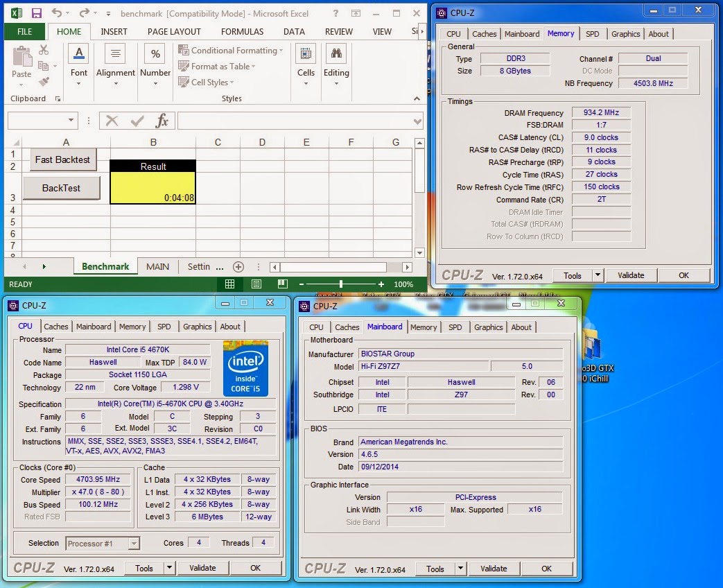Screen dimensions: 723x588
Task: Open the Editing binoculars group button
Action: [336, 65]
